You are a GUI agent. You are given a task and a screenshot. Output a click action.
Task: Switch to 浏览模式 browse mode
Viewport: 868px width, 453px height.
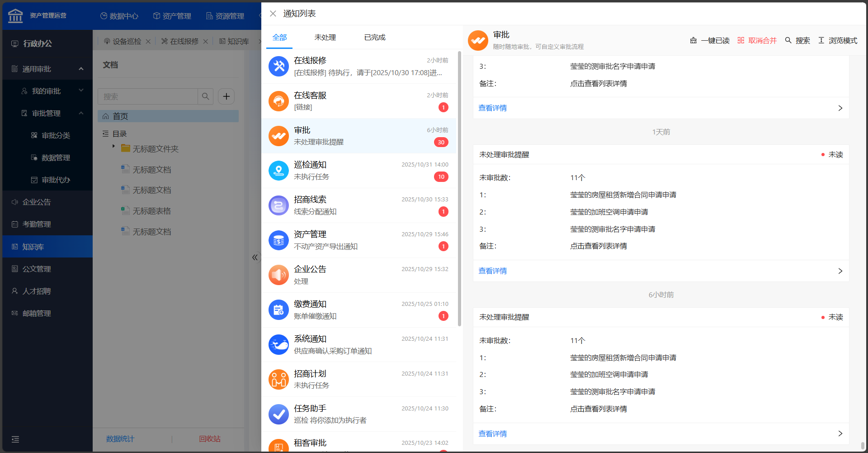[x=838, y=41]
